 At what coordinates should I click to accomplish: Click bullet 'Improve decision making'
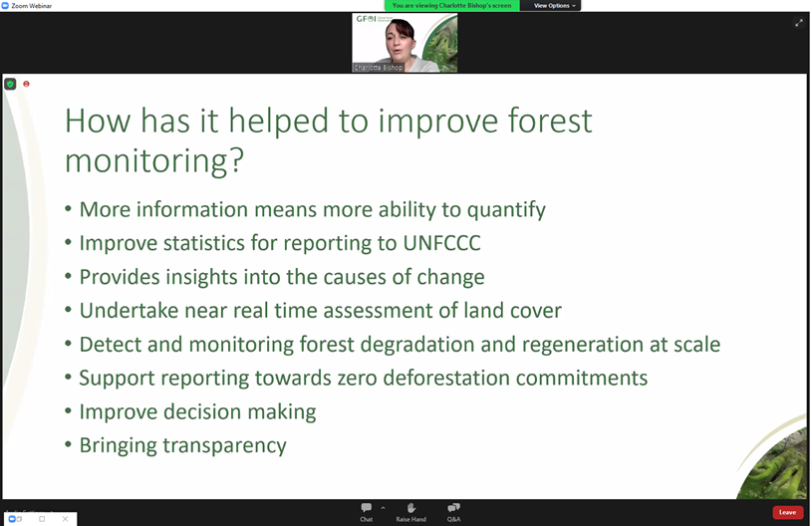point(197,412)
